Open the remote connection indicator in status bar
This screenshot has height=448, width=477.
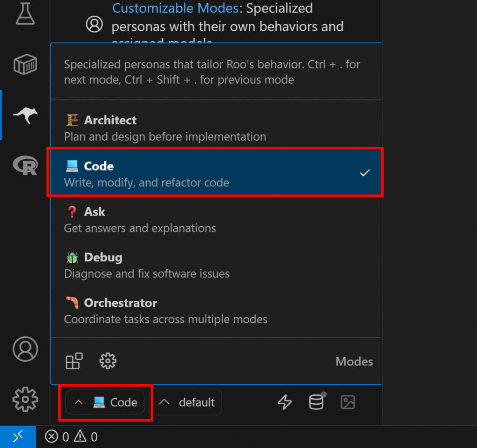(18, 436)
